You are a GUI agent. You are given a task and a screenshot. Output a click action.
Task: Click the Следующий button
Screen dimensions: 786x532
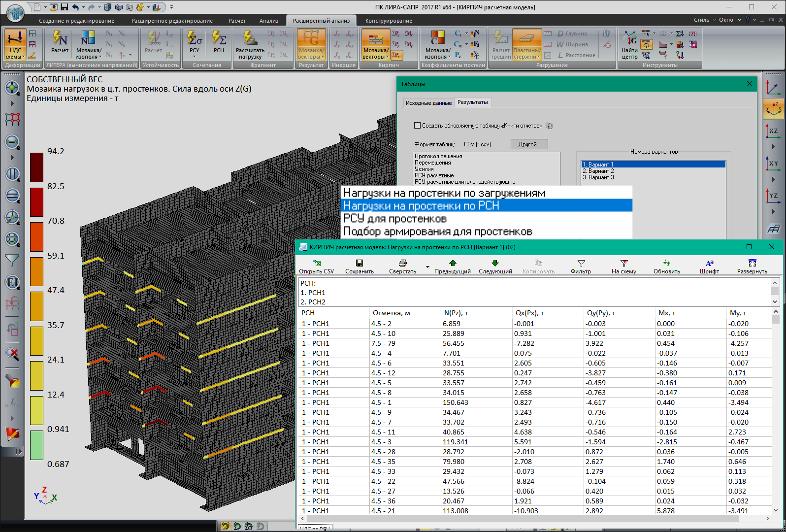tap(495, 266)
